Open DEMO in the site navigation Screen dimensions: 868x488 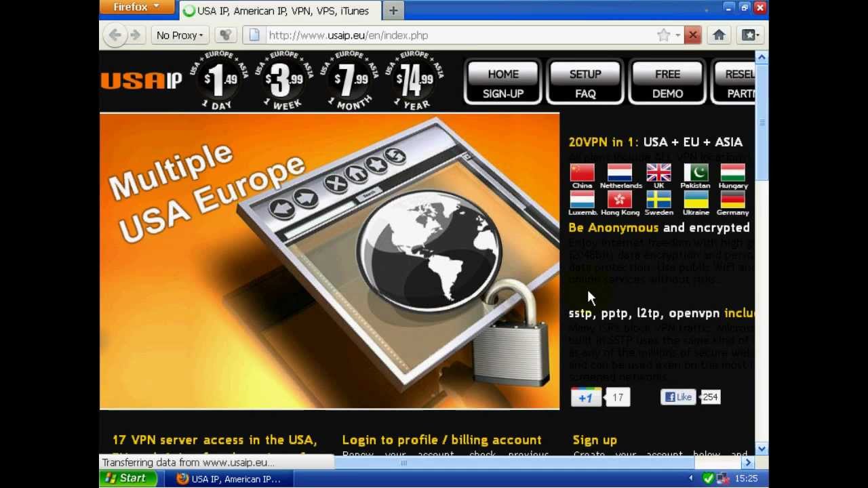667,94
